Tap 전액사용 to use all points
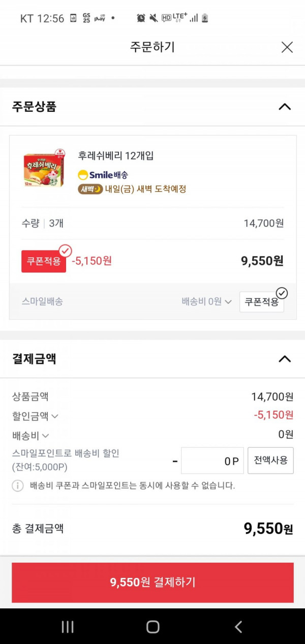This screenshot has height=644, width=305. [x=270, y=461]
